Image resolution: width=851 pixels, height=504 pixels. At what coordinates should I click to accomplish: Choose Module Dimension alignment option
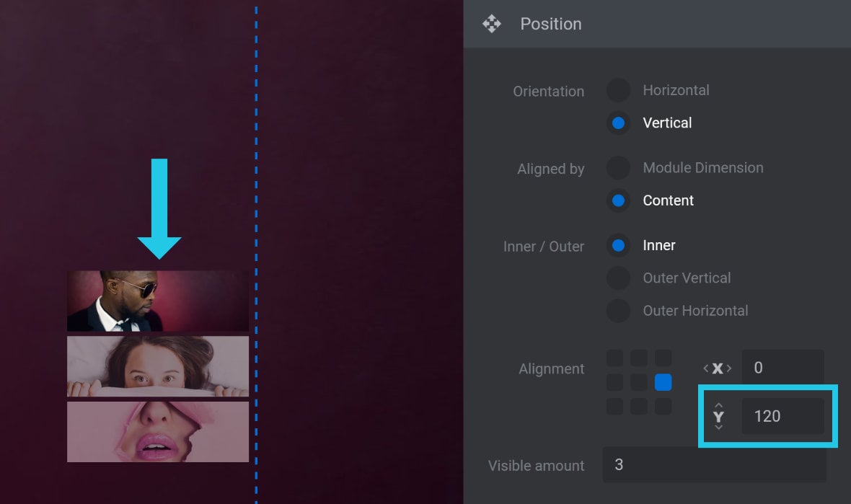point(618,167)
